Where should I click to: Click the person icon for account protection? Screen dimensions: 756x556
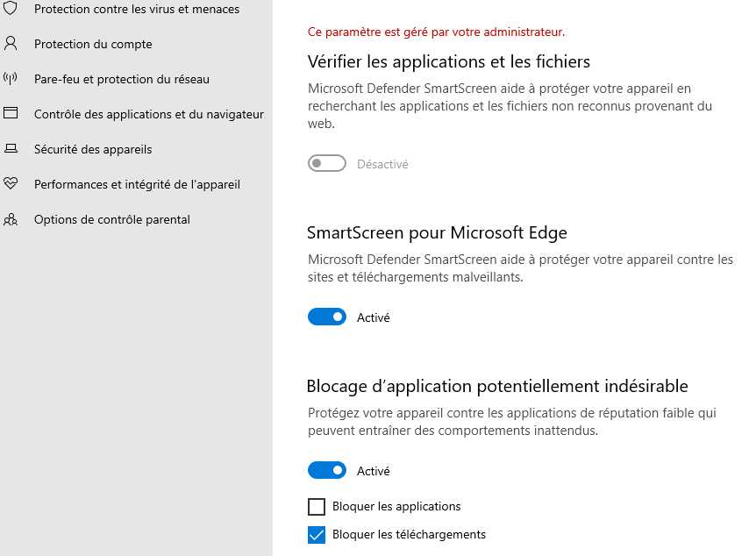11,43
